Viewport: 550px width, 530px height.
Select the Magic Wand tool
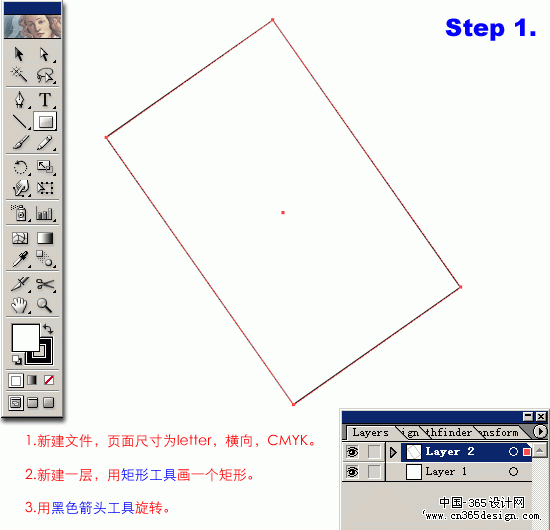pos(19,74)
